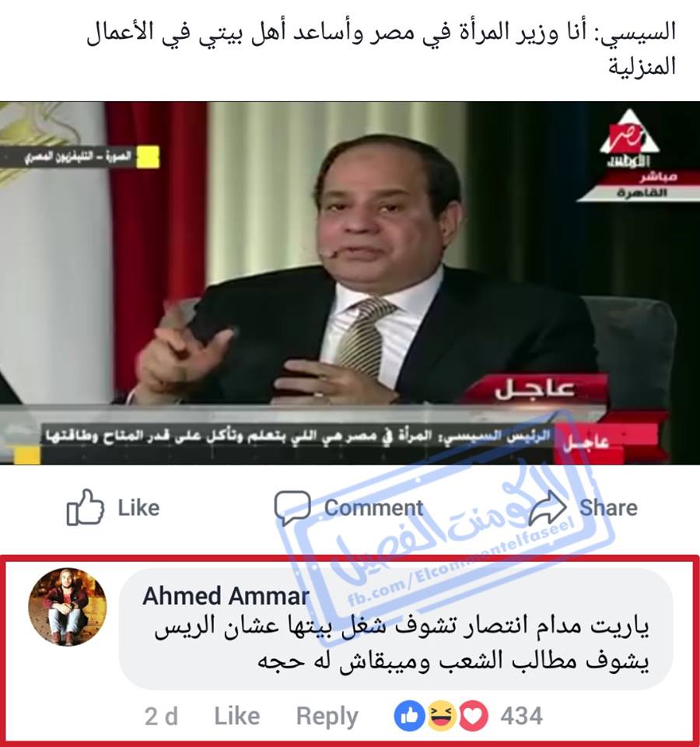Reply to Ahmed Ammar's comment
The image size is (700, 747).
tap(327, 717)
